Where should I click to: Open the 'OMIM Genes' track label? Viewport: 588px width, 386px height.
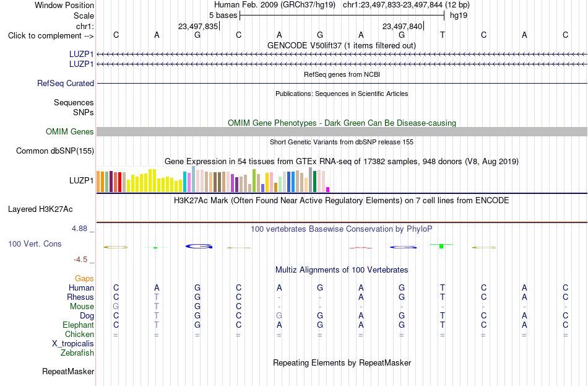[x=70, y=131]
